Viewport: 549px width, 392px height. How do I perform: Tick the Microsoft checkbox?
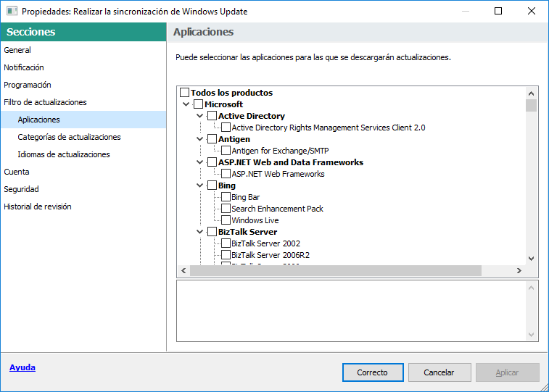point(199,104)
